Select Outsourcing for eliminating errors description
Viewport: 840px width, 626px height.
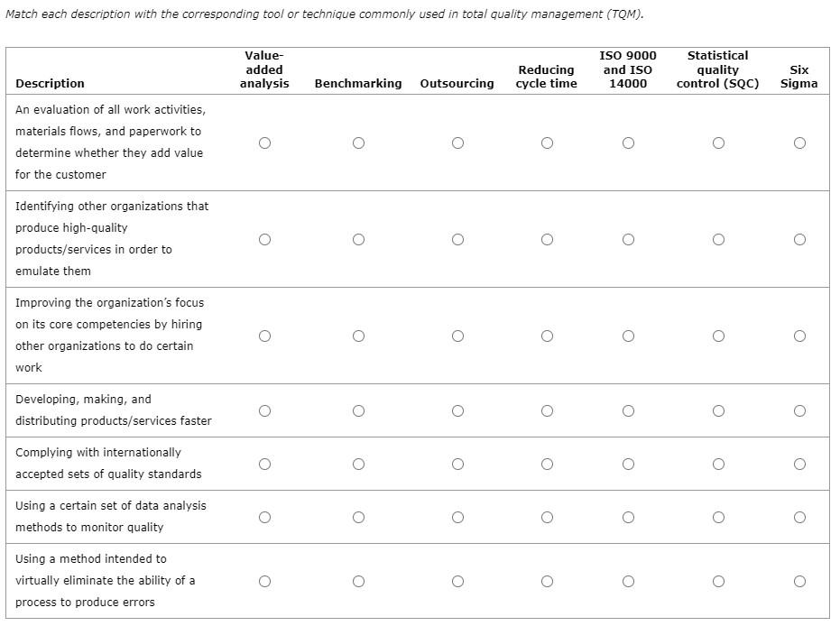click(457, 581)
